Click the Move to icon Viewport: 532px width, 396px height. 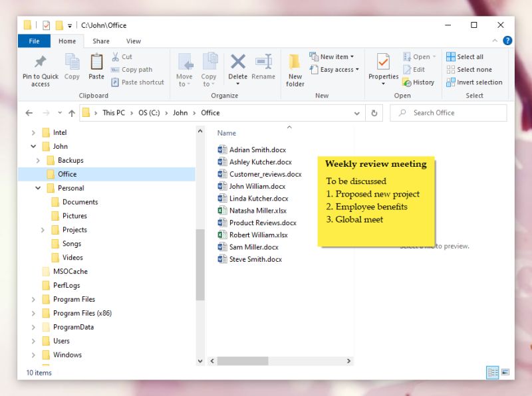point(185,62)
